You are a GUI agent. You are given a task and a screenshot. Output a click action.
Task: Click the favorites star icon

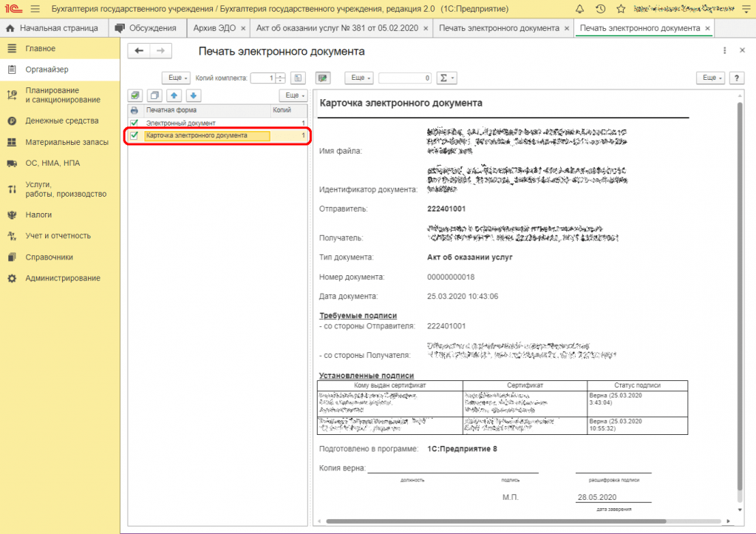pyautogui.click(x=621, y=9)
